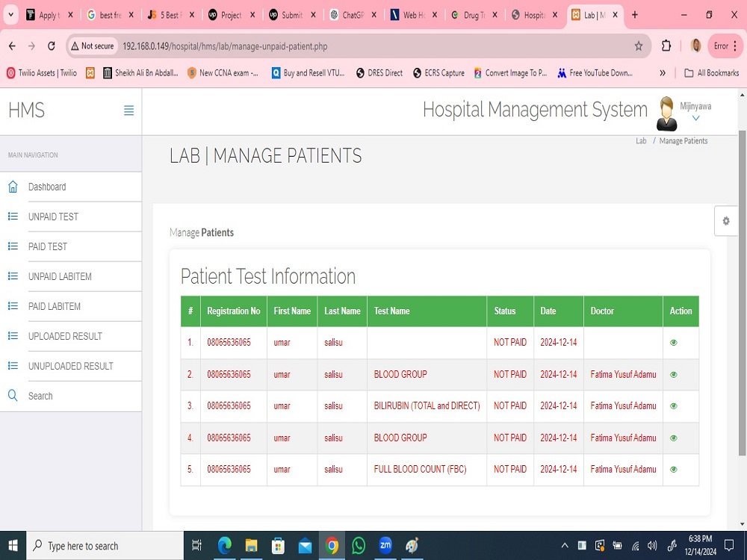Screen dimensions: 747x560
Task: Bookmark this page with the star icon
Action: tap(639, 46)
